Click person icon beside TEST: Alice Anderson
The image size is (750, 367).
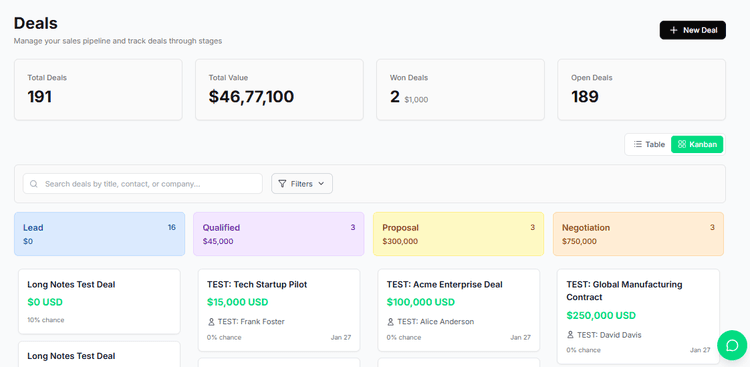click(x=391, y=322)
